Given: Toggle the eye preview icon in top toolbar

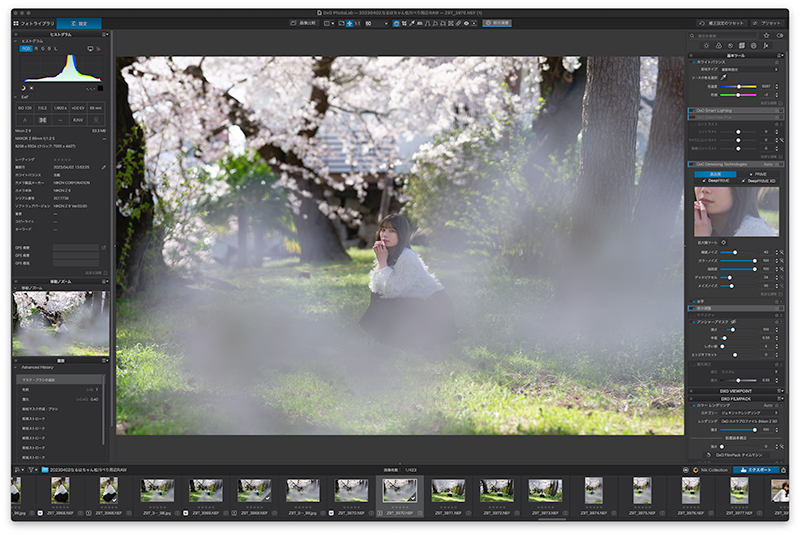Looking at the screenshot, I should 466,23.
